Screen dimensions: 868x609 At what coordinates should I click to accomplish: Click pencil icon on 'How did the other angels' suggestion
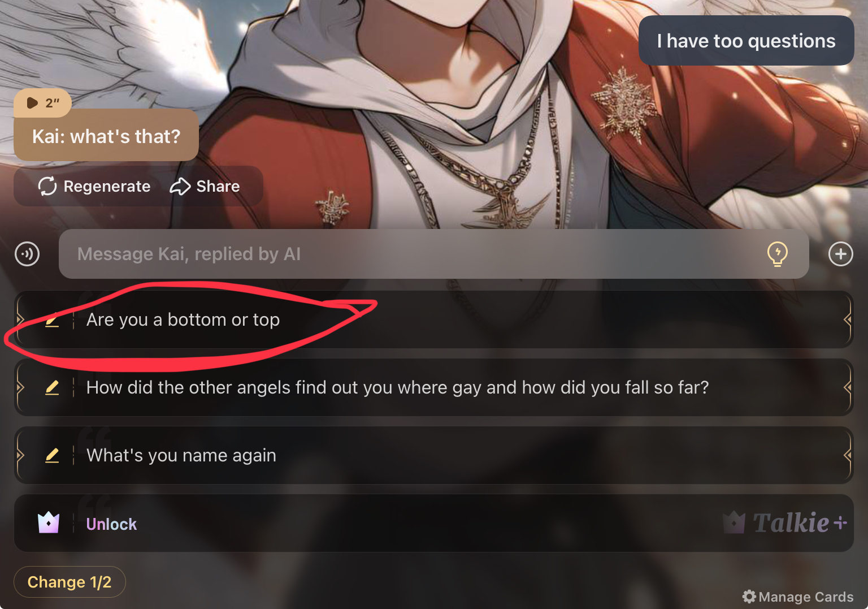coord(52,388)
